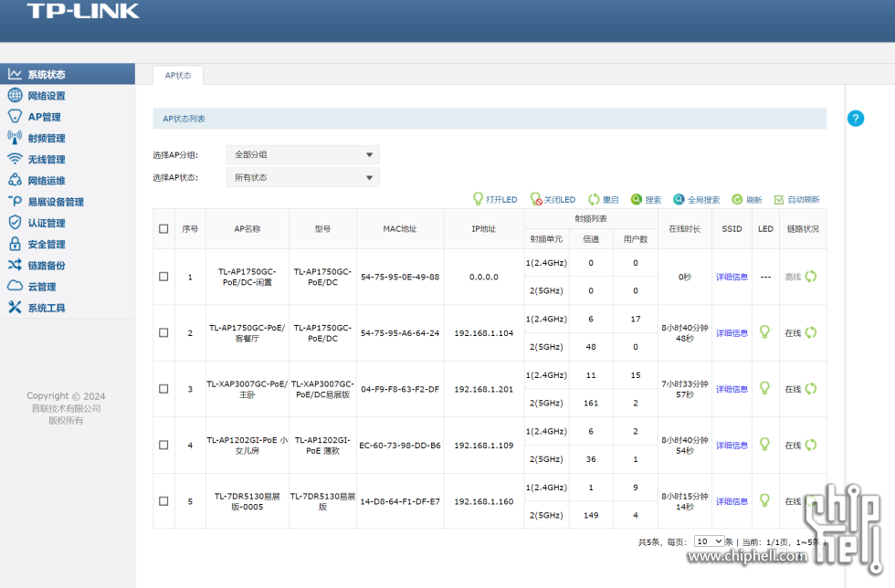Click 关闭LED toolbar button
This screenshot has height=588, width=895.
(x=553, y=199)
